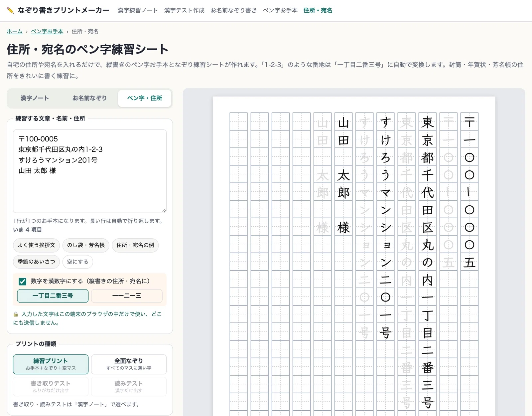Switch to the お名前なぞり tab
This screenshot has height=416, width=532.
click(x=89, y=98)
